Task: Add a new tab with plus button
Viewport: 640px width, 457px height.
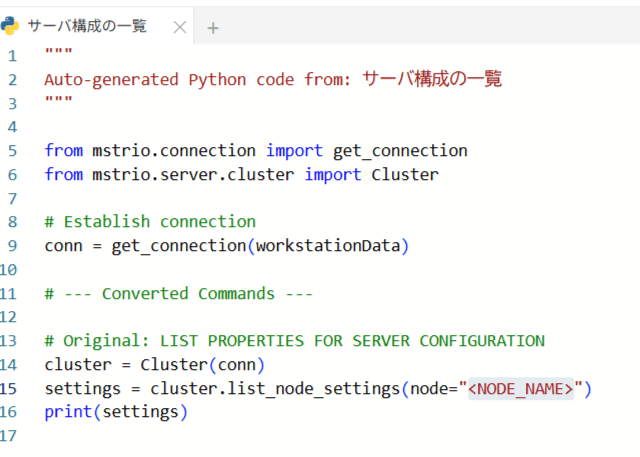Action: 213,28
